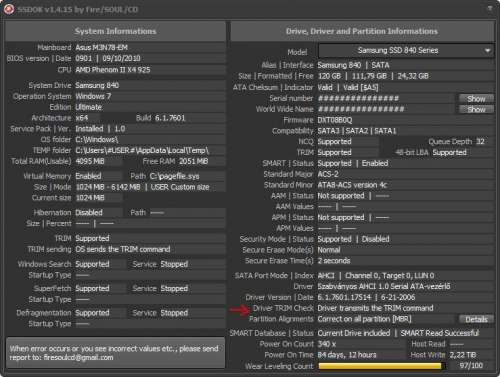Image resolution: width=500 pixels, height=377 pixels.
Task: Click the Wear Leveling Count progress bar
Action: tap(382, 366)
